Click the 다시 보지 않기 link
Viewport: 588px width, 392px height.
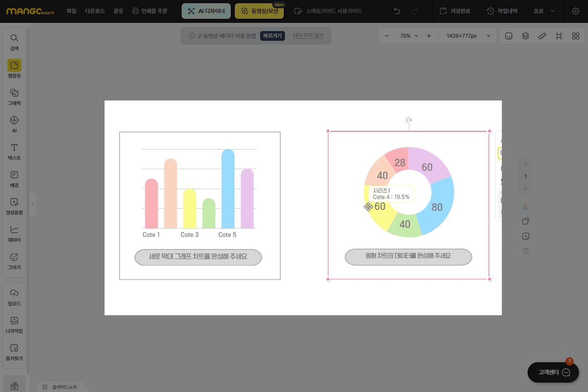click(308, 36)
